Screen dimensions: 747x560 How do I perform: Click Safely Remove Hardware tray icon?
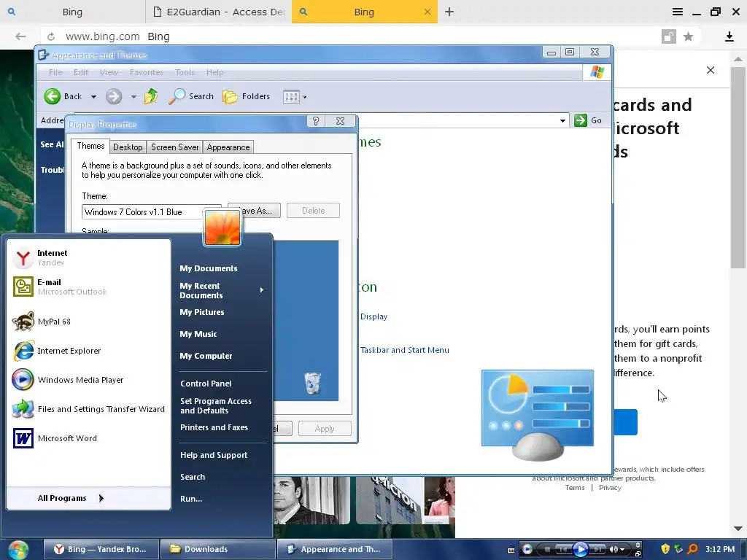(x=679, y=549)
